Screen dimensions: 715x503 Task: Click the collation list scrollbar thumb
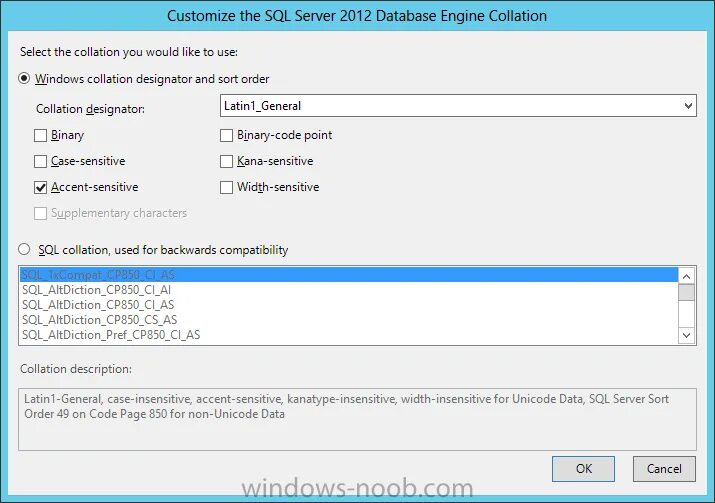(x=686, y=292)
